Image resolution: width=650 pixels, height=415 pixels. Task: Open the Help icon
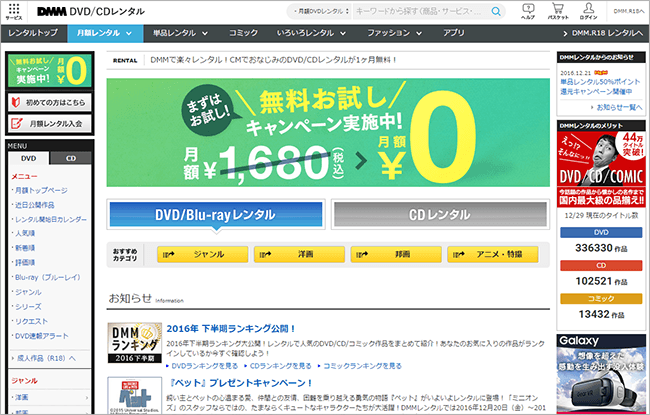pos(528,12)
